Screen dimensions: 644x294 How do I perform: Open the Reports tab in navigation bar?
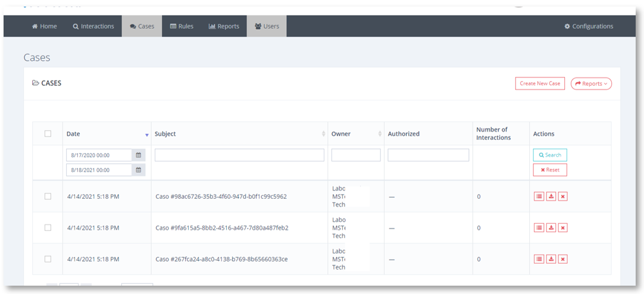click(224, 26)
